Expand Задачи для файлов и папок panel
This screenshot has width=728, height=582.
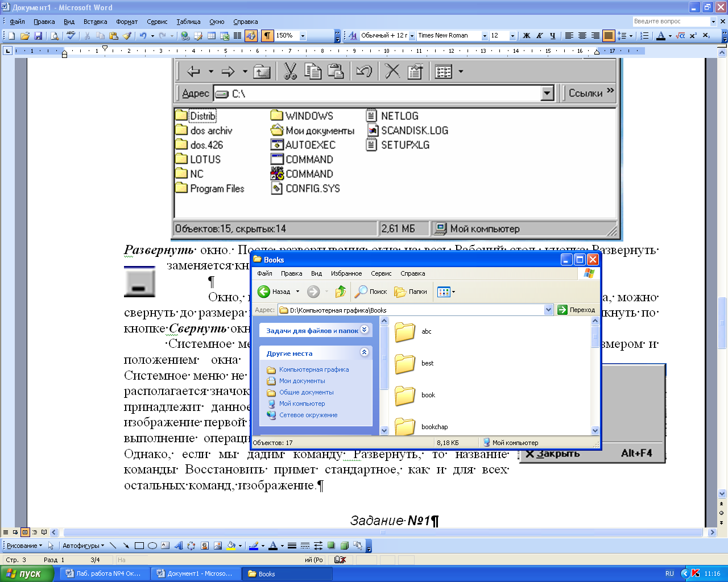[365, 330]
